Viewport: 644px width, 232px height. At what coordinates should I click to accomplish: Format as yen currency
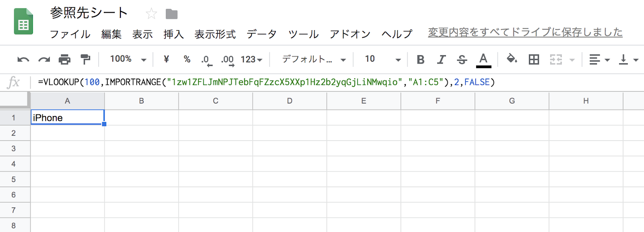pos(166,59)
